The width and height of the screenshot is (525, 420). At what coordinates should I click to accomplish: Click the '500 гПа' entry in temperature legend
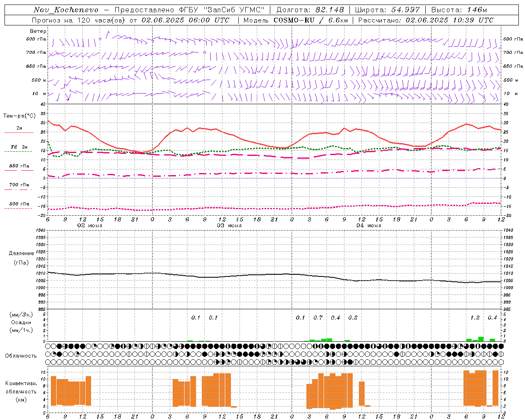coord(19,204)
